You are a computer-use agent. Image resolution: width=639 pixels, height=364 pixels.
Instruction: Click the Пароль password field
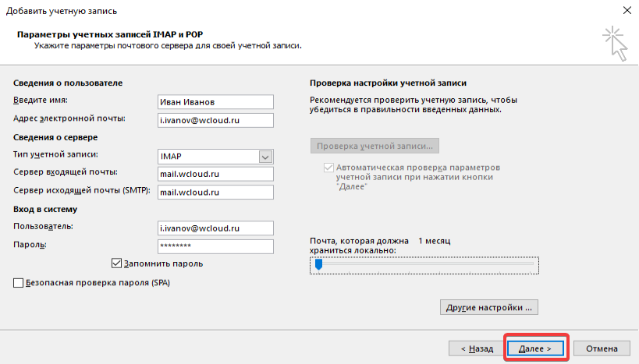point(215,246)
